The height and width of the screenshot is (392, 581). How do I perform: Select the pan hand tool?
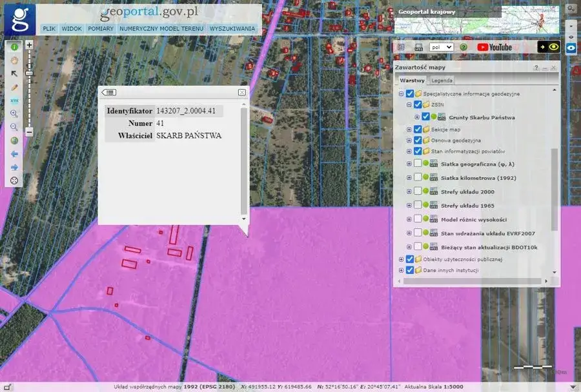coord(14,61)
